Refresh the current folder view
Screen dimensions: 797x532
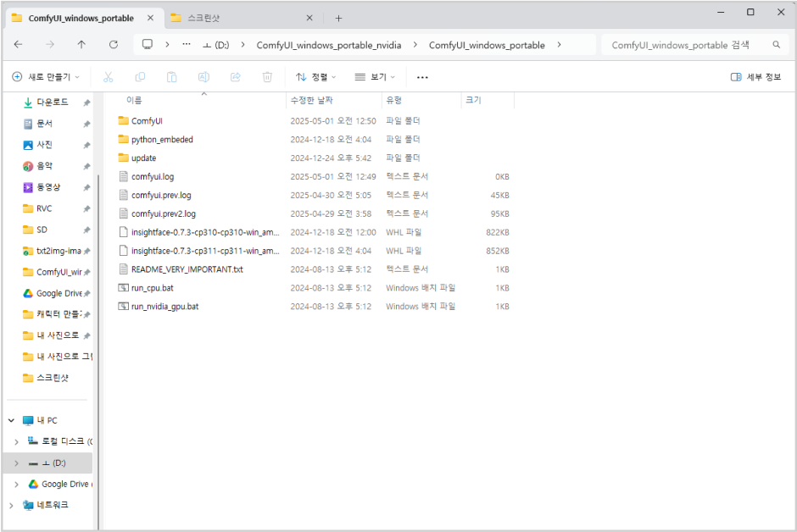pyautogui.click(x=114, y=45)
